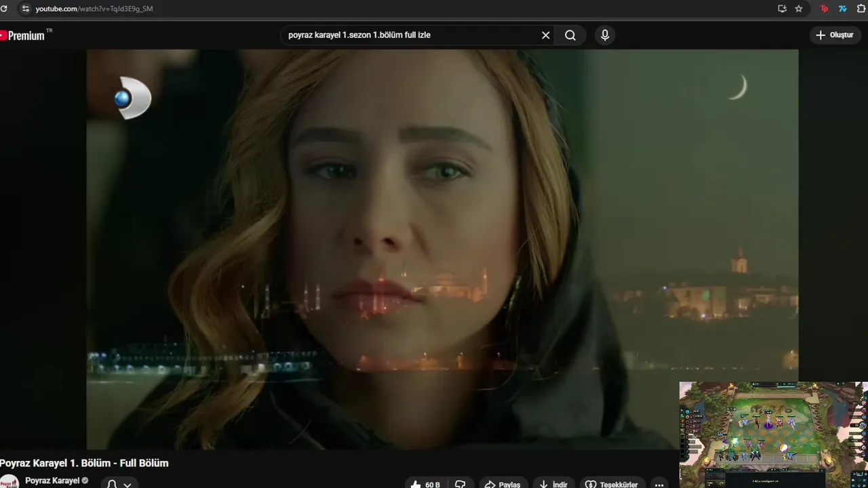The width and height of the screenshot is (868, 488).
Task: Expand the notification bell subscription dropdown
Action: 119,484
